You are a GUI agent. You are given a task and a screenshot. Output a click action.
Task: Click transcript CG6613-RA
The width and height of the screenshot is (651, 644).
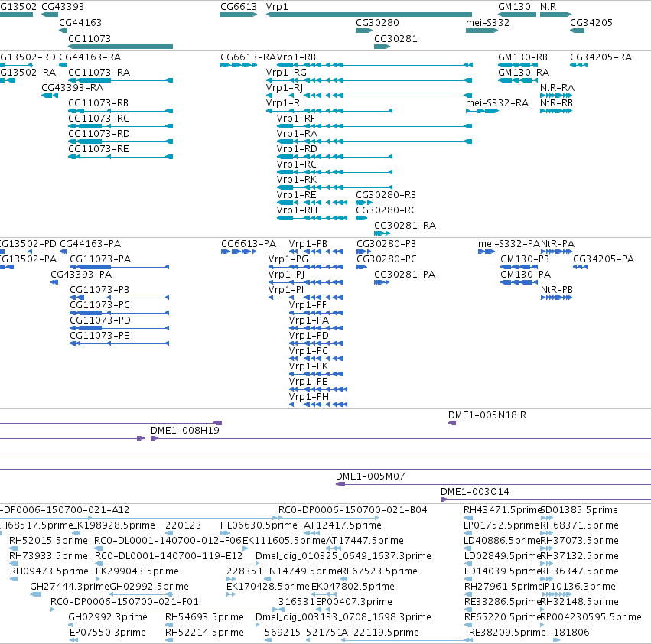click(x=249, y=57)
